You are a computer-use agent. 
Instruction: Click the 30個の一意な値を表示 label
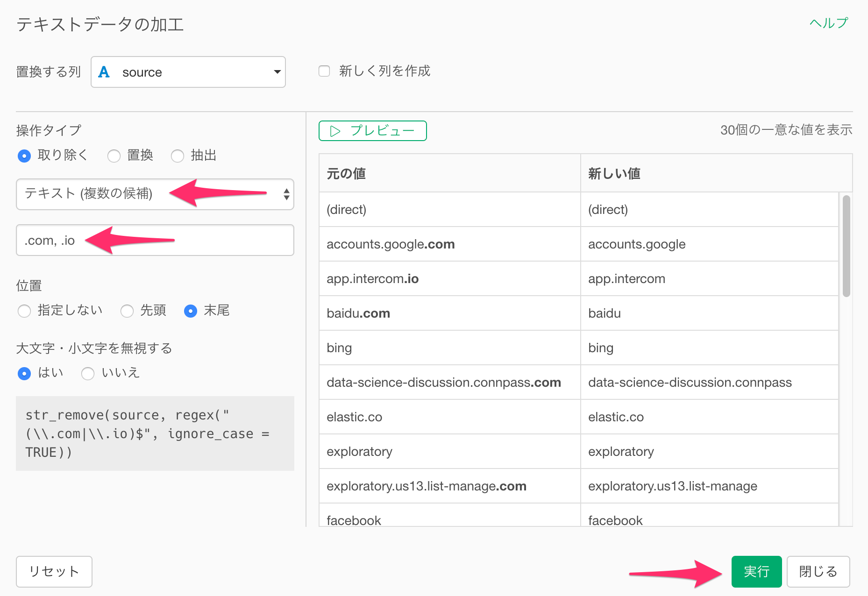click(786, 130)
